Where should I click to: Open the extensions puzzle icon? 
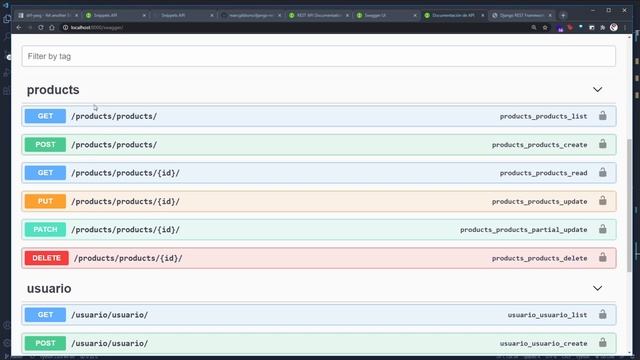[602, 27]
